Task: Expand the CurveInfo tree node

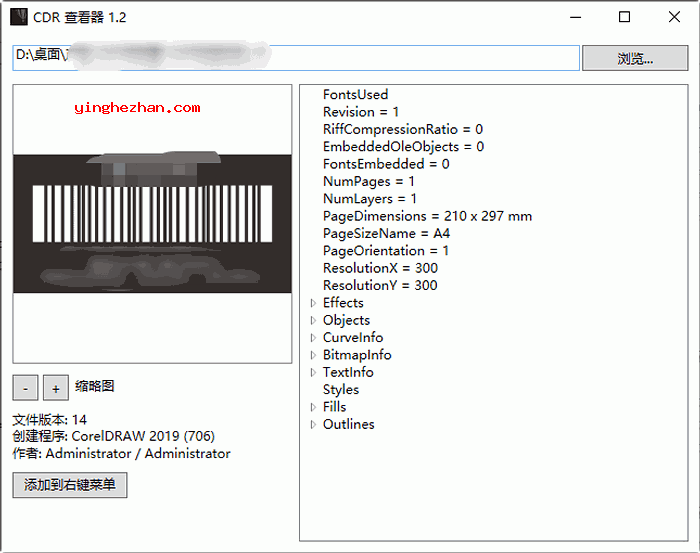Action: (313, 338)
